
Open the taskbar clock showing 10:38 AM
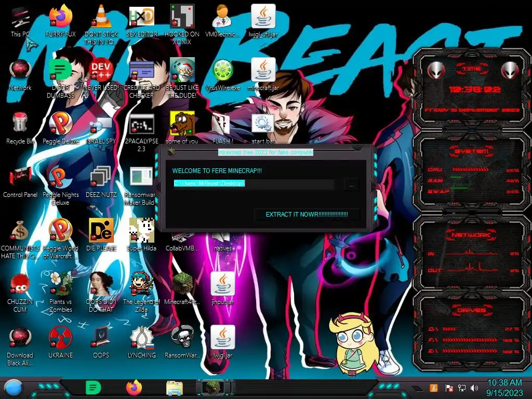(504, 388)
